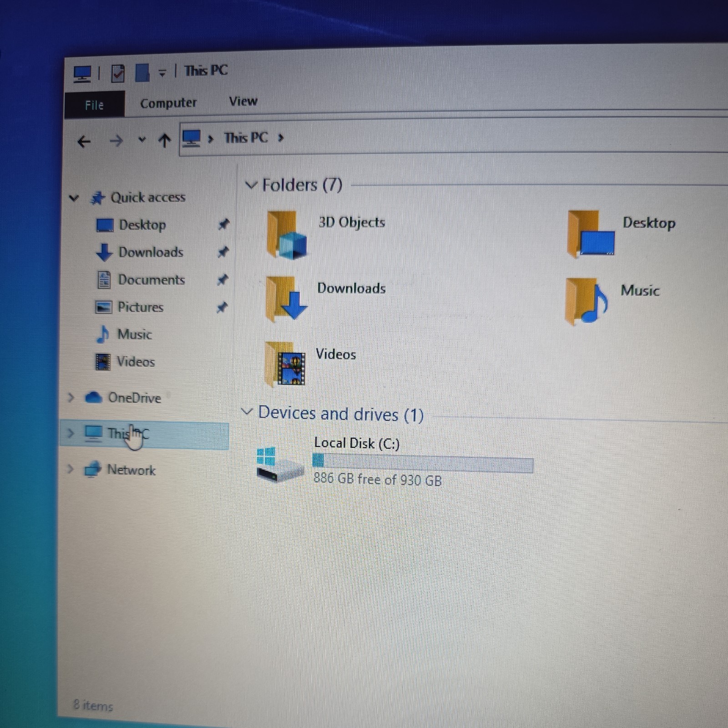This screenshot has width=728, height=728.
Task: Expand the OneDrive tree node
Action: click(71, 397)
